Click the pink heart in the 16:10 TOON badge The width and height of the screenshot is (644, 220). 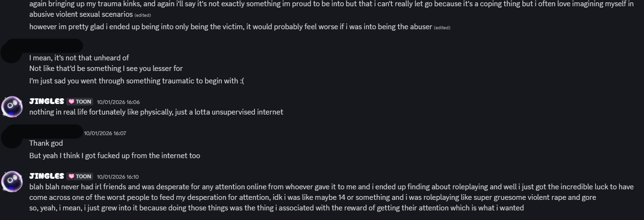pos(72,177)
